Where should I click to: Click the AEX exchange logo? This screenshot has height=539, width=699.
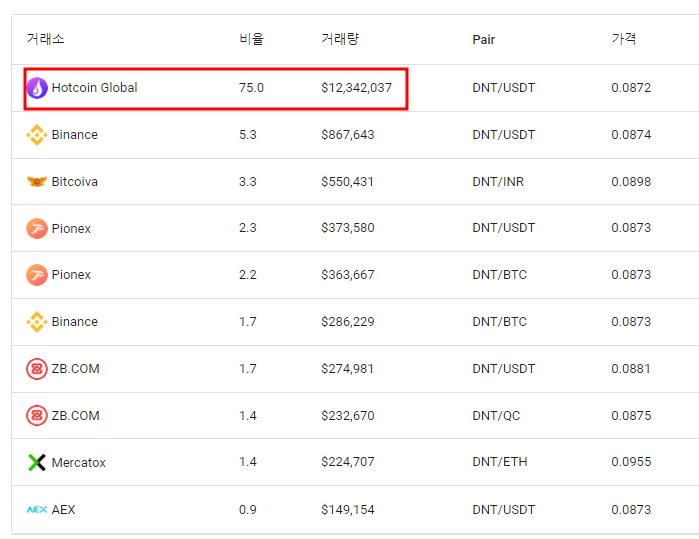tap(37, 510)
